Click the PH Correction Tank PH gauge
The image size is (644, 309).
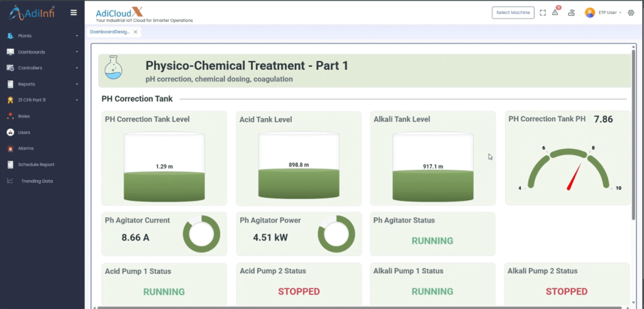pos(569,168)
